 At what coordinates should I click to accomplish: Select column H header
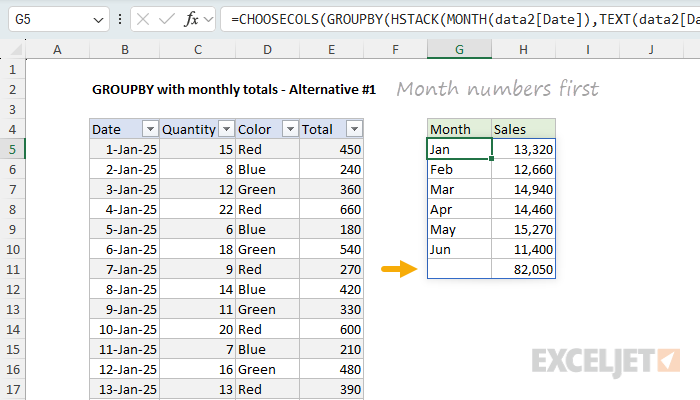[x=523, y=50]
